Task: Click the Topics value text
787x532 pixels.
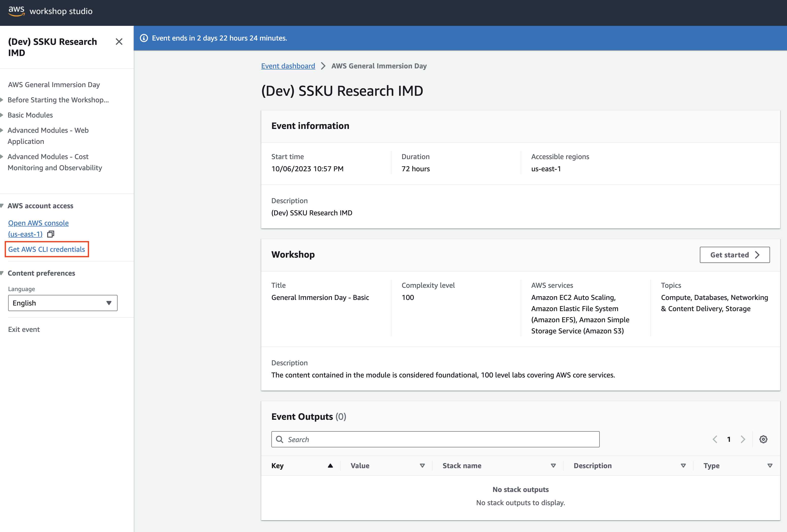Action: pyautogui.click(x=715, y=303)
